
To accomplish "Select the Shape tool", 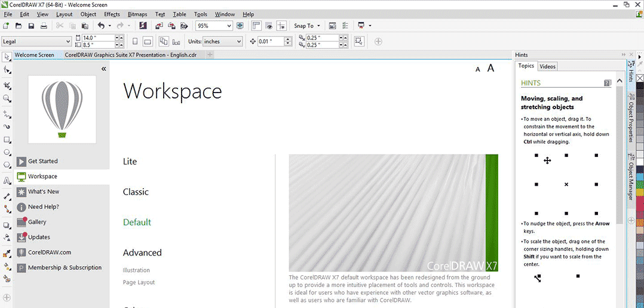I will pos(7,70).
